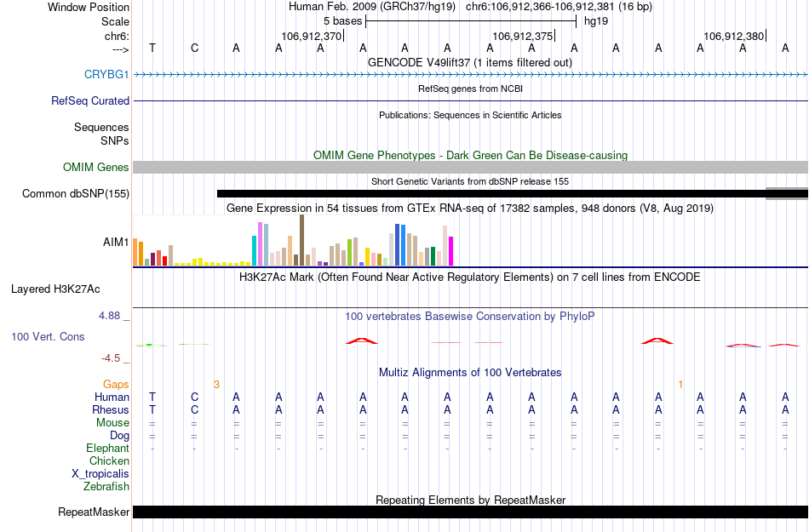Screen dimensions: 809x532
Task: Click the Scale label
Action: pos(115,21)
